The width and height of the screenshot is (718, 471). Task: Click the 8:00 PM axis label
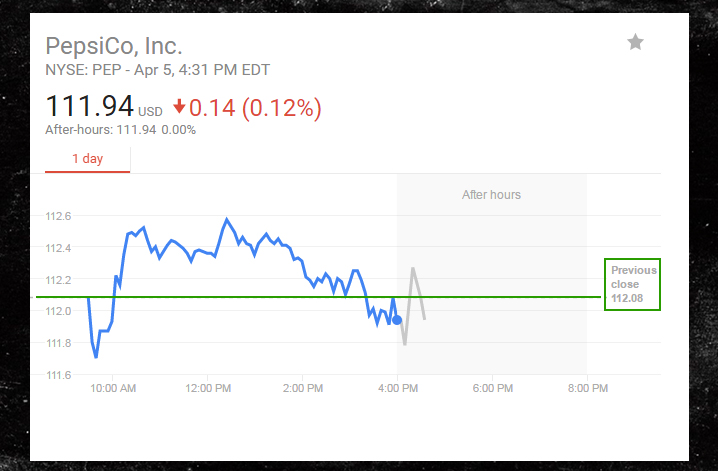pos(586,389)
